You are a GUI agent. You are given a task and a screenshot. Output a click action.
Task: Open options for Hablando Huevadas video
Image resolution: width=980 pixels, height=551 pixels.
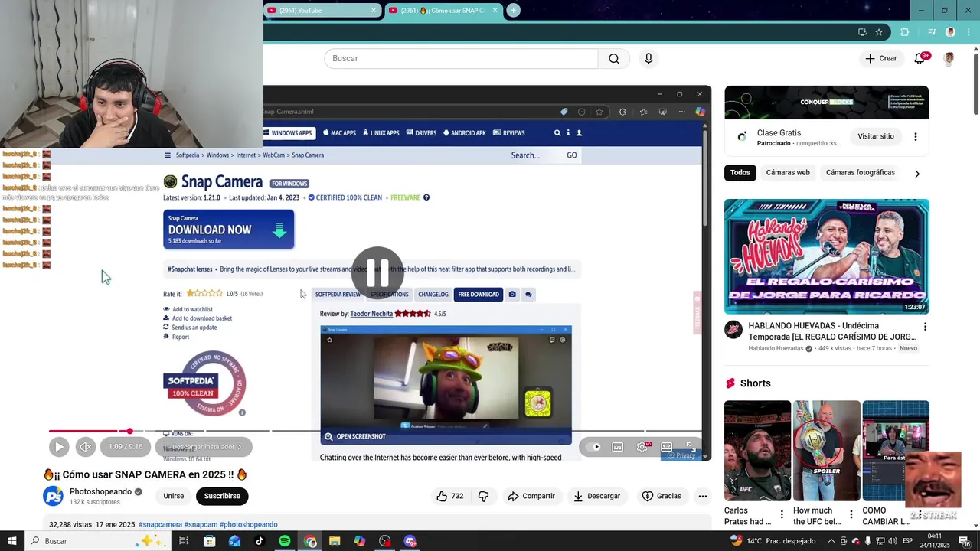coord(925,327)
